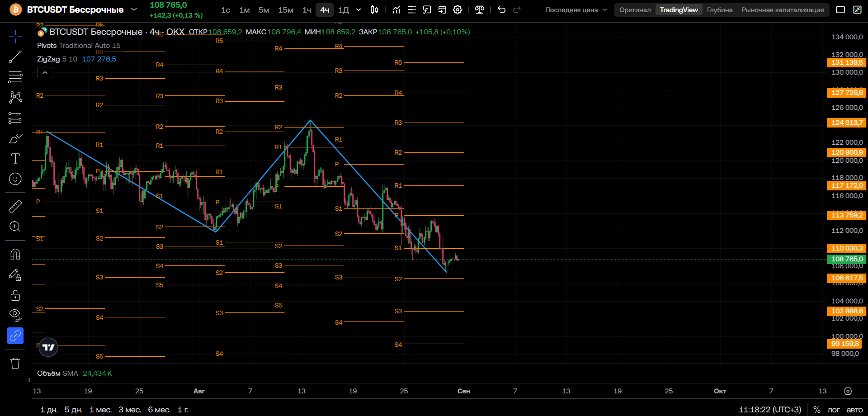The image size is (868, 416).
Task: Switch to the 1ч timeframe
Action: coord(307,10)
